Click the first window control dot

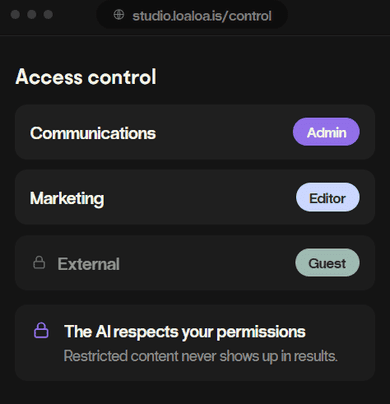[15, 15]
